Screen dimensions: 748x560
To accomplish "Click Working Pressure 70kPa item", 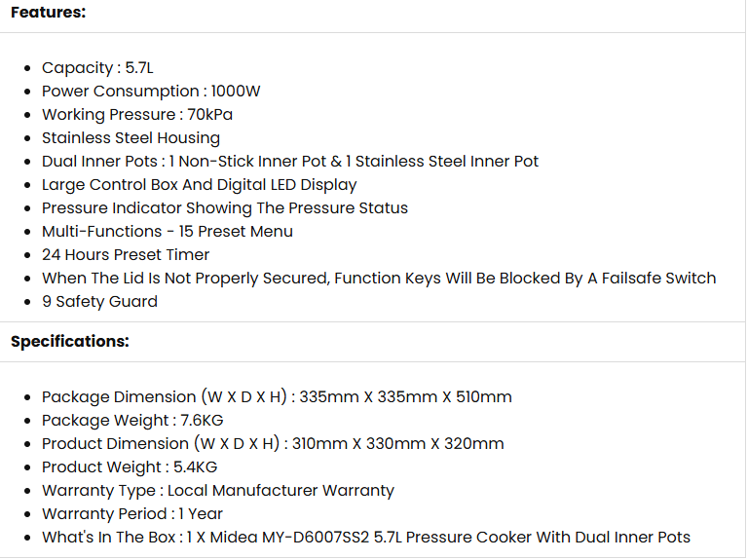I will click(x=137, y=115).
